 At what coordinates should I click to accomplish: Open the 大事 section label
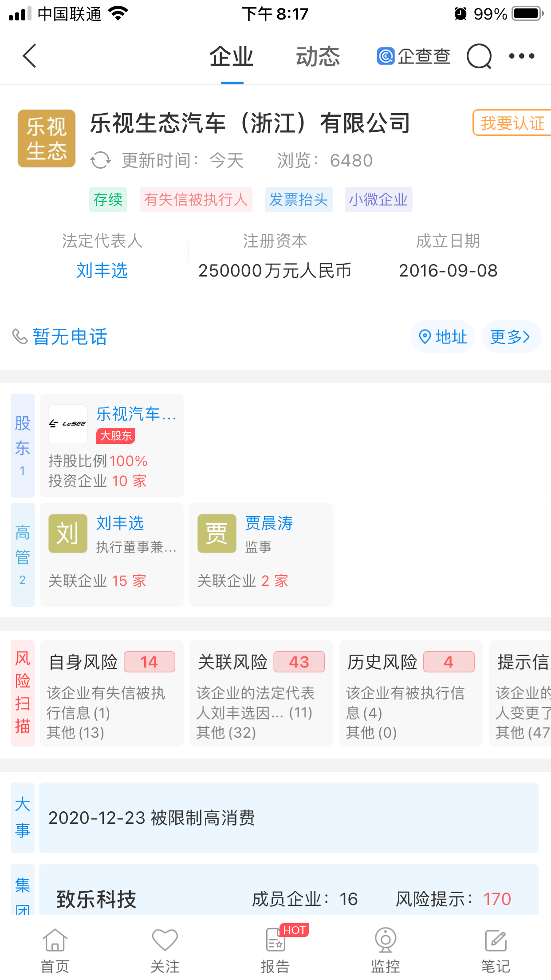[23, 818]
